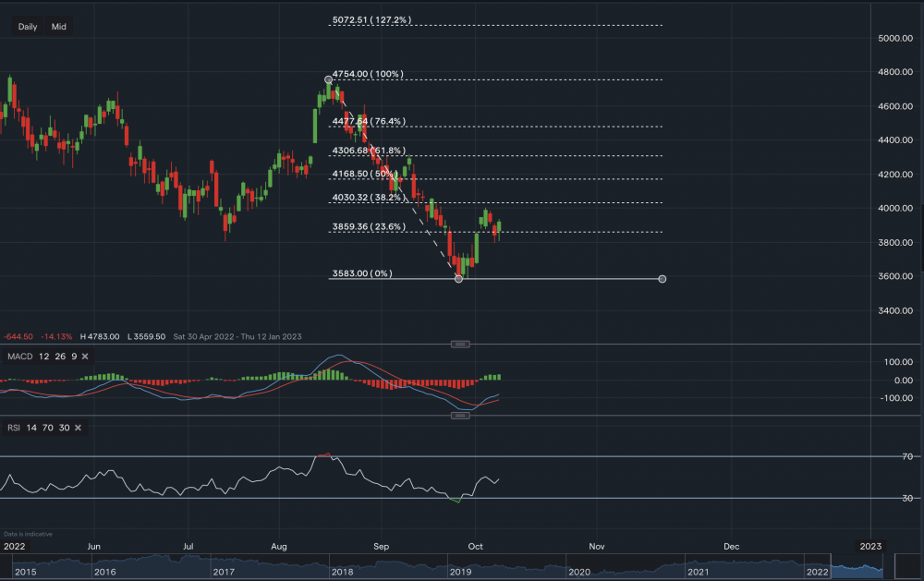Switch to the Mid price view

click(57, 26)
